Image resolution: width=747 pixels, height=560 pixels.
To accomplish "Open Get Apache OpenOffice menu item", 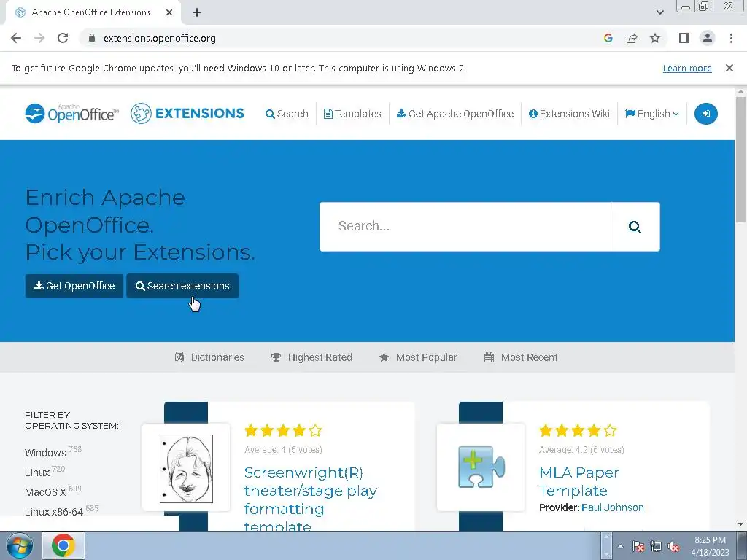I will 455,114.
